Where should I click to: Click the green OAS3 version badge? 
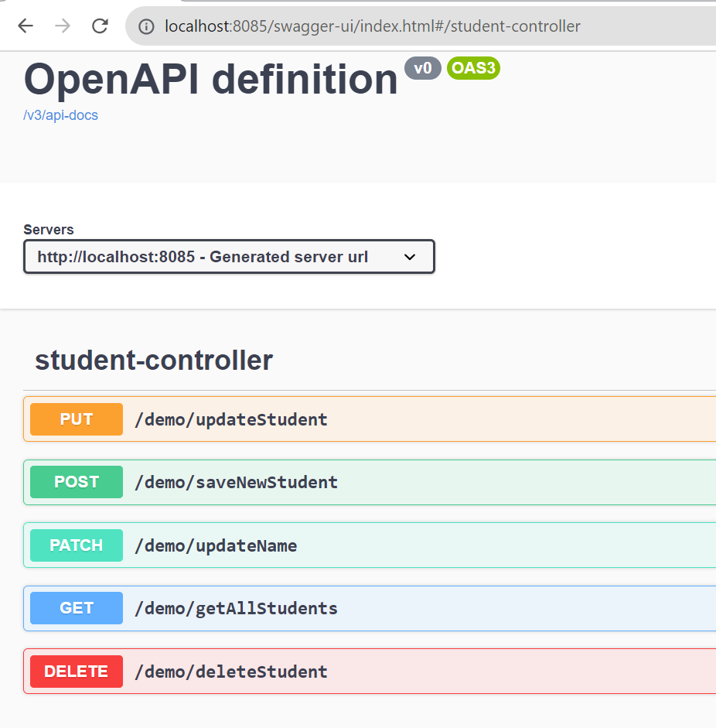[473, 68]
